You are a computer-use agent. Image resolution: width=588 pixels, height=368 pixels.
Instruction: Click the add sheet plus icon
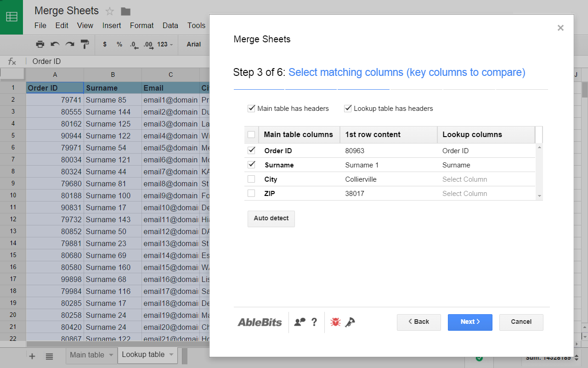(32, 356)
